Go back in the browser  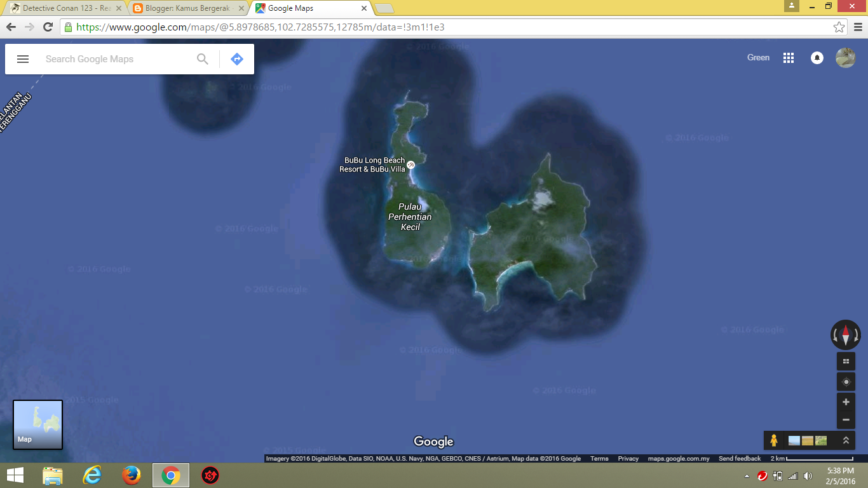tap(11, 27)
